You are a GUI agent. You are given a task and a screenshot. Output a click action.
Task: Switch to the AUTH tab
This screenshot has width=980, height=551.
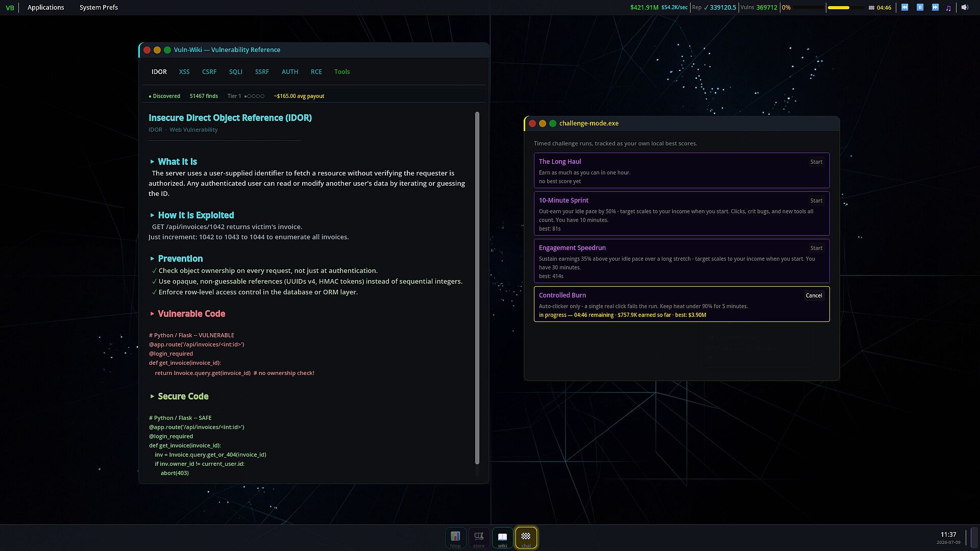click(290, 72)
